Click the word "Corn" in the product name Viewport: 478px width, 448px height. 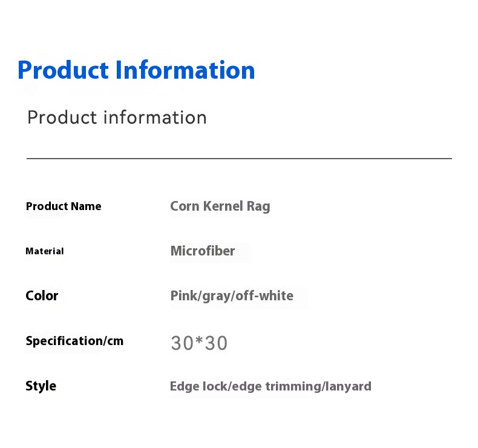pos(184,206)
